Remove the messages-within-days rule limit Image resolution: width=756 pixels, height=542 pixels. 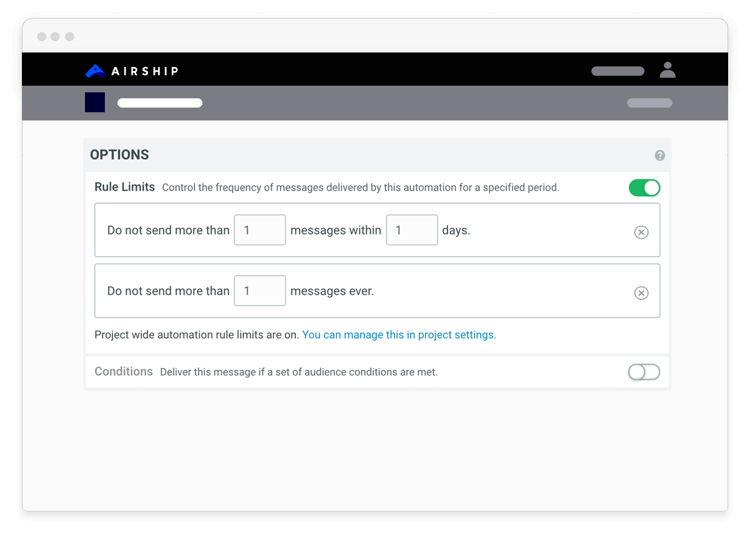[641, 232]
